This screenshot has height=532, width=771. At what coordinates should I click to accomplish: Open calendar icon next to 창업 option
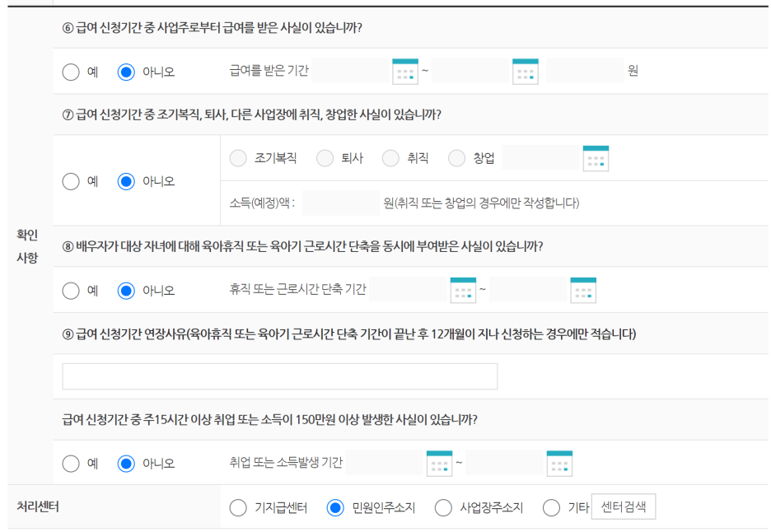596,158
